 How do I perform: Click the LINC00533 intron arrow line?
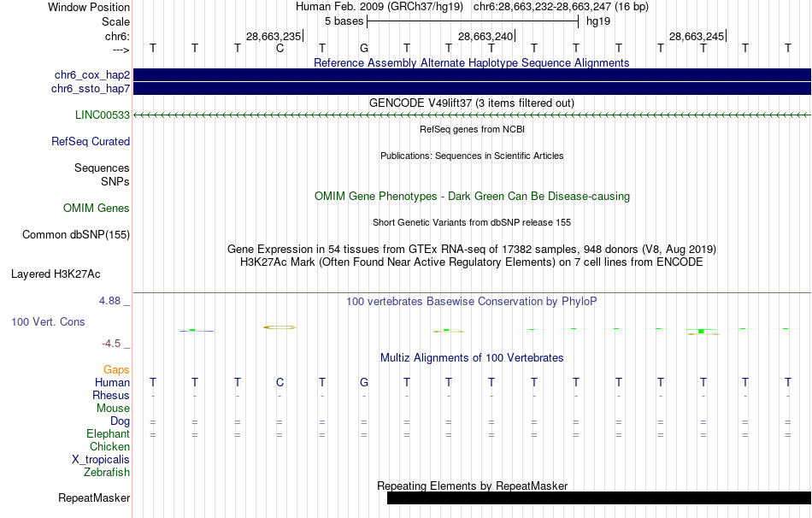tap(473, 115)
